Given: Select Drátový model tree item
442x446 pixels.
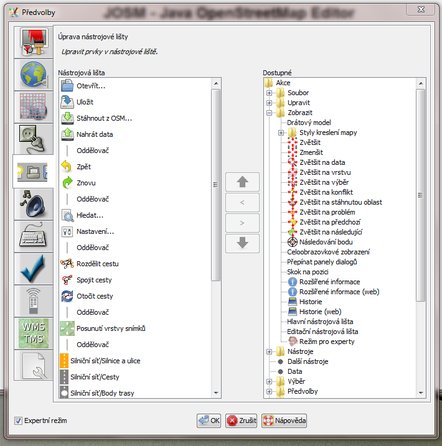Looking at the screenshot, I should tap(309, 122).
